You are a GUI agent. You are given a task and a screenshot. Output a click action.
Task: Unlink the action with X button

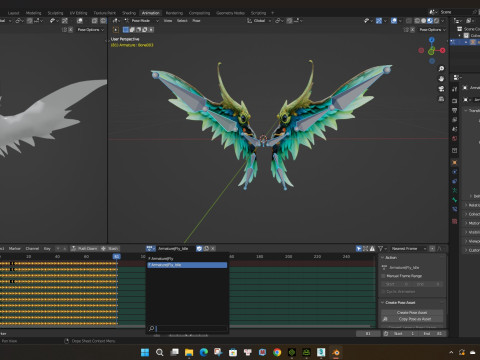coord(213,249)
